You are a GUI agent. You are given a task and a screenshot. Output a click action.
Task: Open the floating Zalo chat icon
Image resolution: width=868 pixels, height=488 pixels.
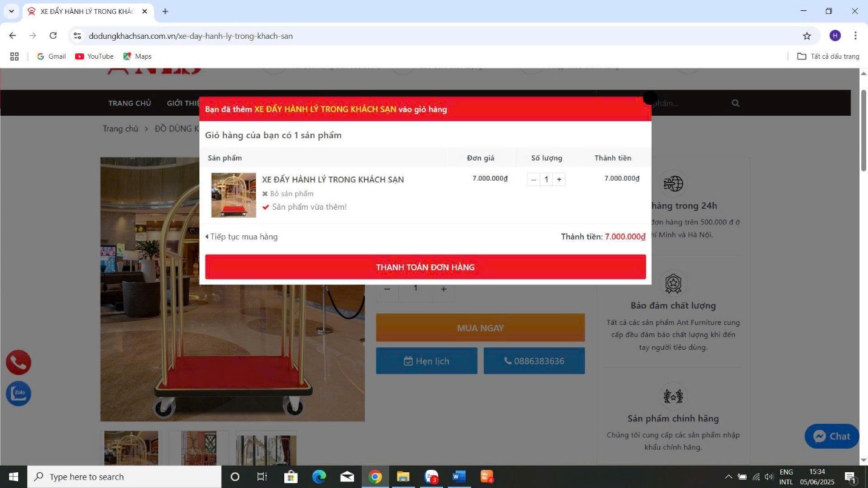[18, 393]
